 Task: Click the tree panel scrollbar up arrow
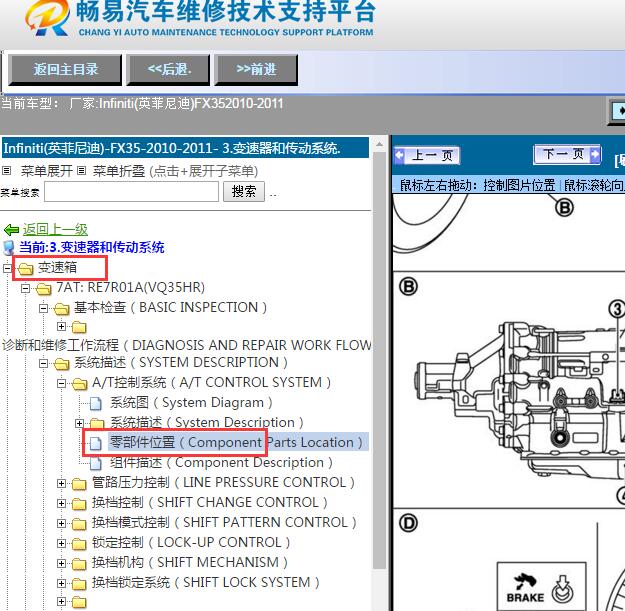pos(379,144)
